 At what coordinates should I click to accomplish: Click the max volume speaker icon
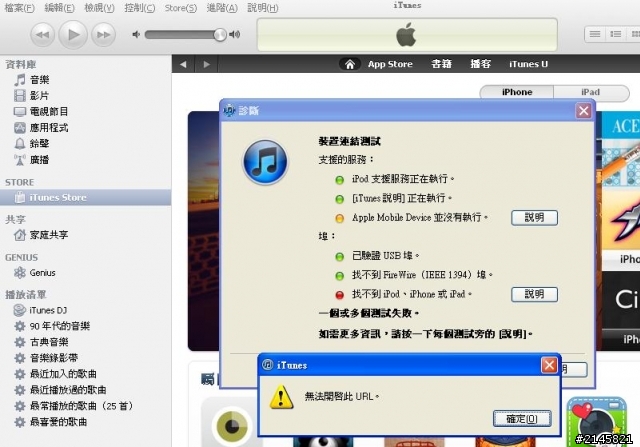point(235,35)
